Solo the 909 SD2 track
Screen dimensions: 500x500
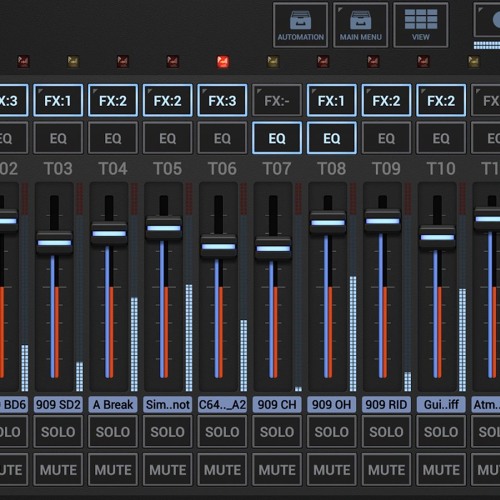(58, 432)
